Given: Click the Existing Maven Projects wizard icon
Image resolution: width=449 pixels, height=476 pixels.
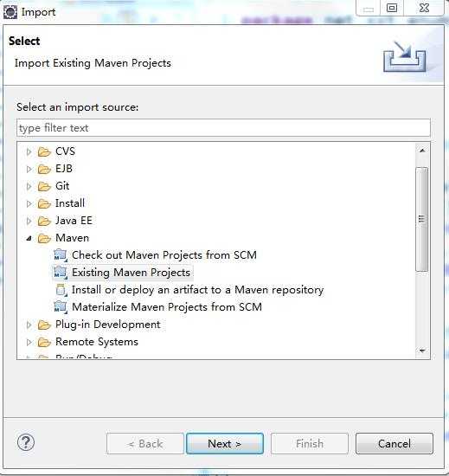Looking at the screenshot, I should click(x=61, y=273).
